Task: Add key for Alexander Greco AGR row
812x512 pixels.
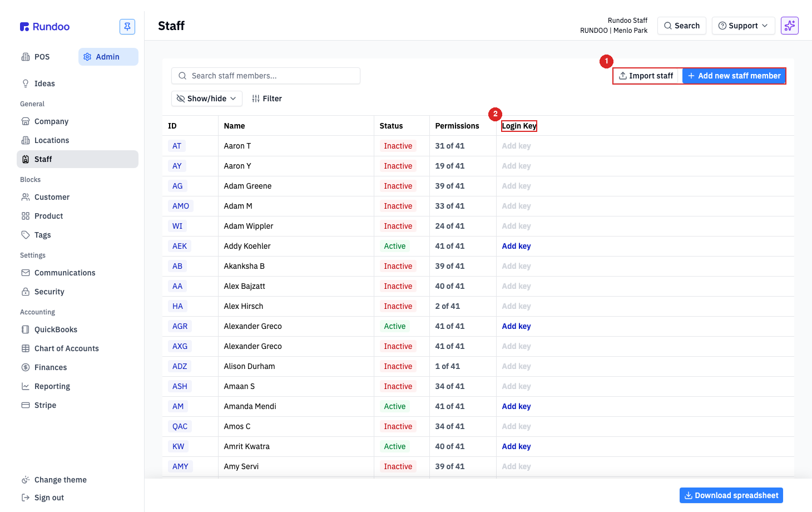Action: [x=516, y=326]
